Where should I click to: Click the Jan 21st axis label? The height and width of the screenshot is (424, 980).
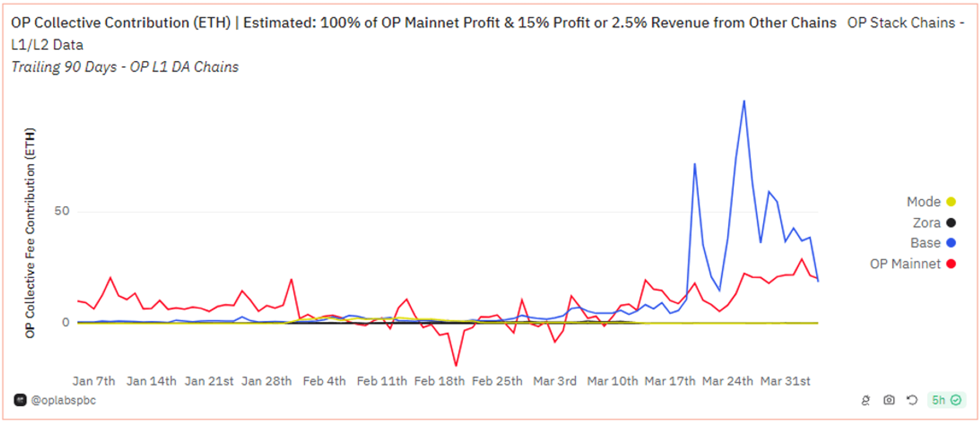209,381
